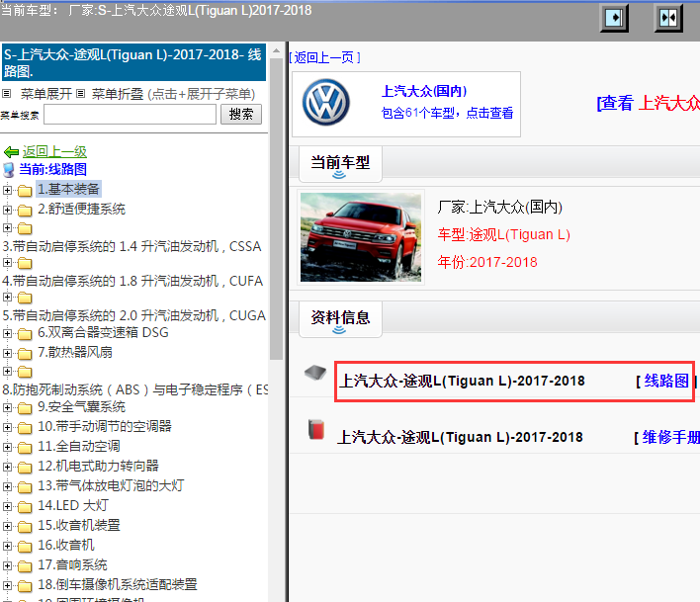
Task: Expand the 15.收音机装置 node
Action: click(x=7, y=526)
